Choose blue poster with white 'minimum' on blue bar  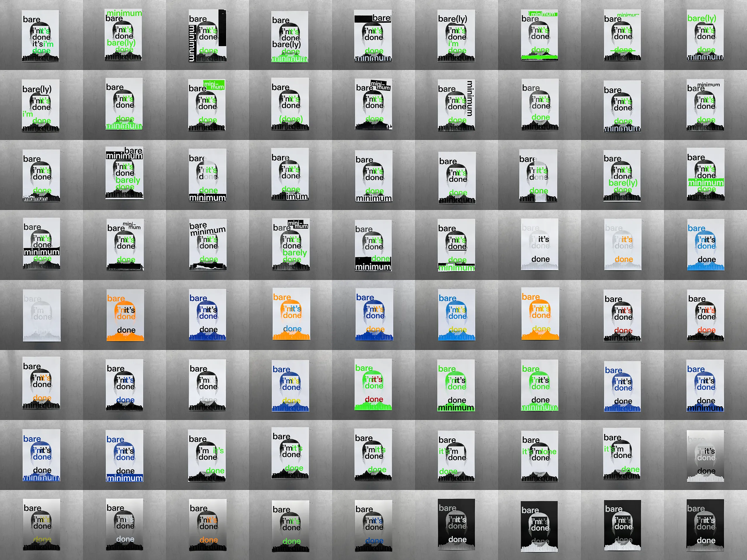click(124, 456)
